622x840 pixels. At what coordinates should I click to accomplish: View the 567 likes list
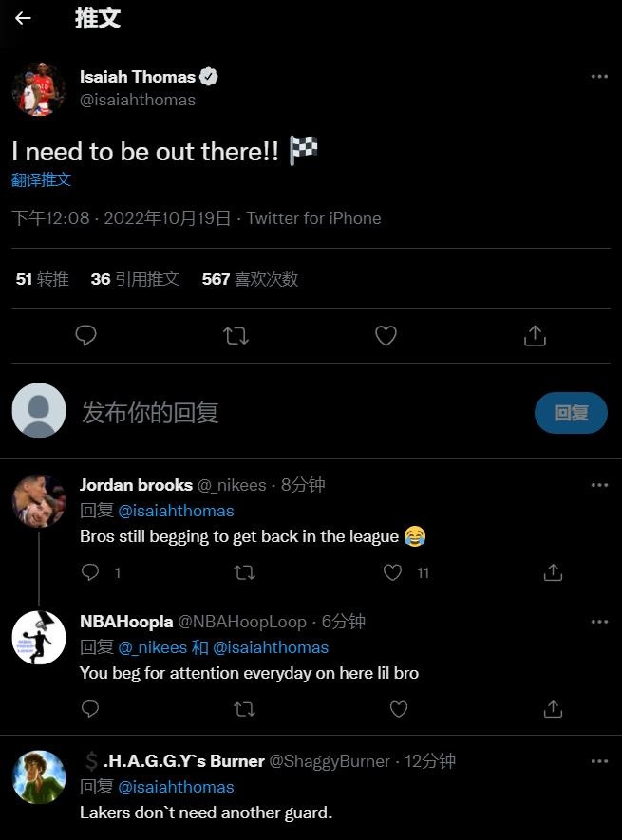click(250, 279)
